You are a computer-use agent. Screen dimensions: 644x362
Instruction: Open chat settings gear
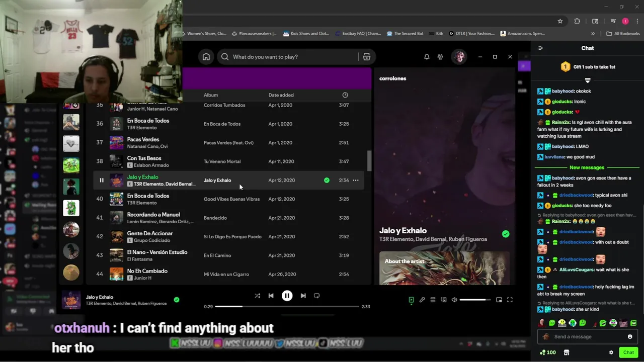(611, 352)
